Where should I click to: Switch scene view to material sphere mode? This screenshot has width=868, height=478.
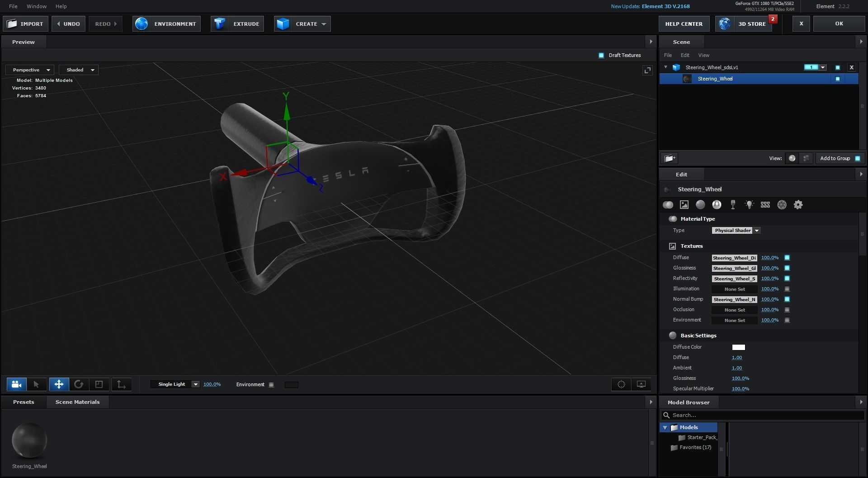[x=792, y=158]
